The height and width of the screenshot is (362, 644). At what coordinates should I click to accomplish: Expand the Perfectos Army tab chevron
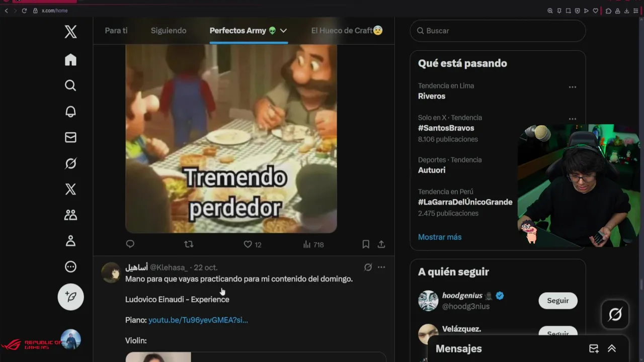pos(283,31)
